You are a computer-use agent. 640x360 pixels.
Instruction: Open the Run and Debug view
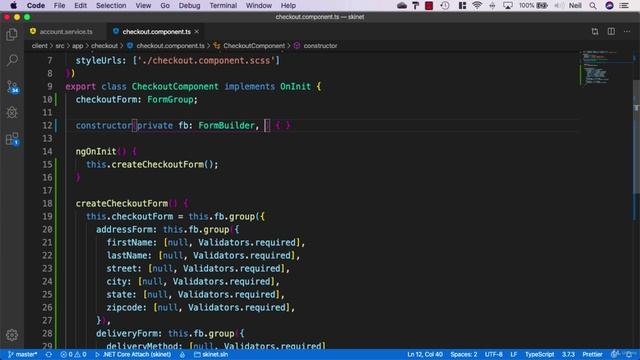tap(12, 112)
